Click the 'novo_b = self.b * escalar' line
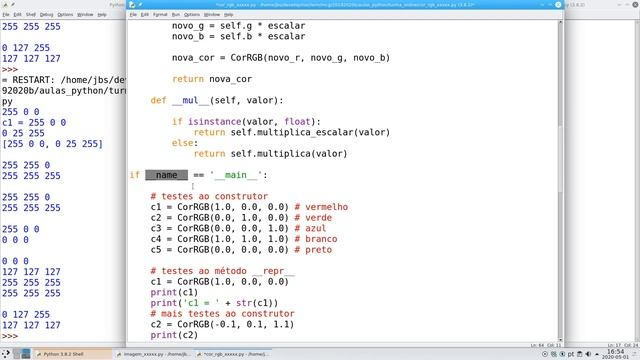This screenshot has height=360, width=640. tap(238, 36)
